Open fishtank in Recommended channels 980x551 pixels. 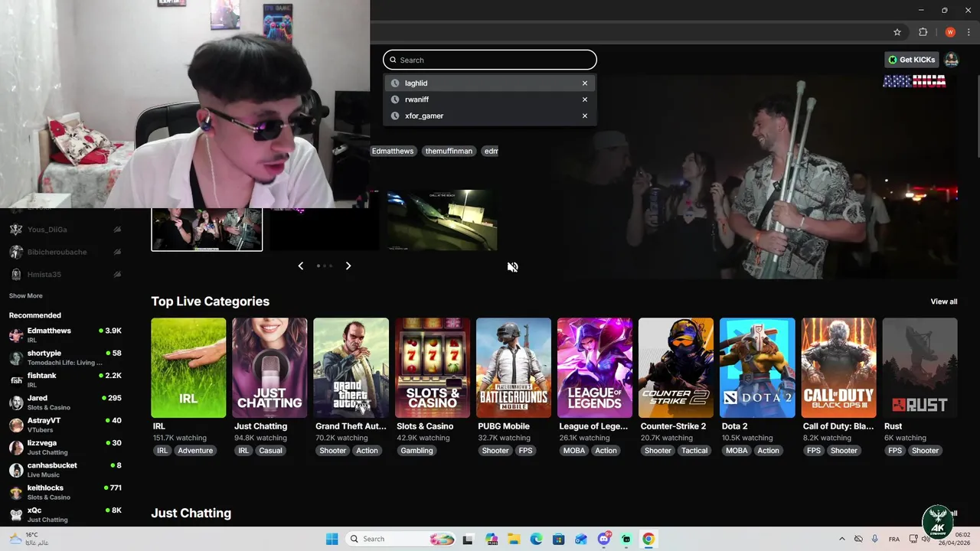tap(65, 380)
